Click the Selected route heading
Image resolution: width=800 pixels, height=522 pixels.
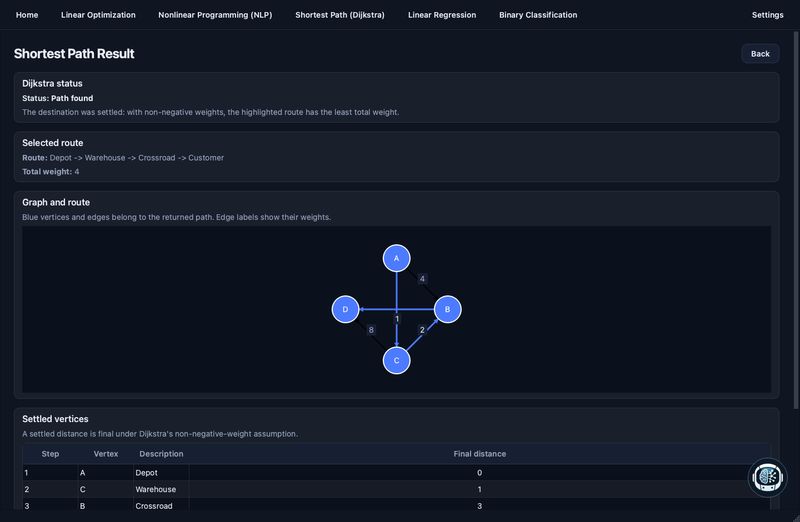[53, 143]
